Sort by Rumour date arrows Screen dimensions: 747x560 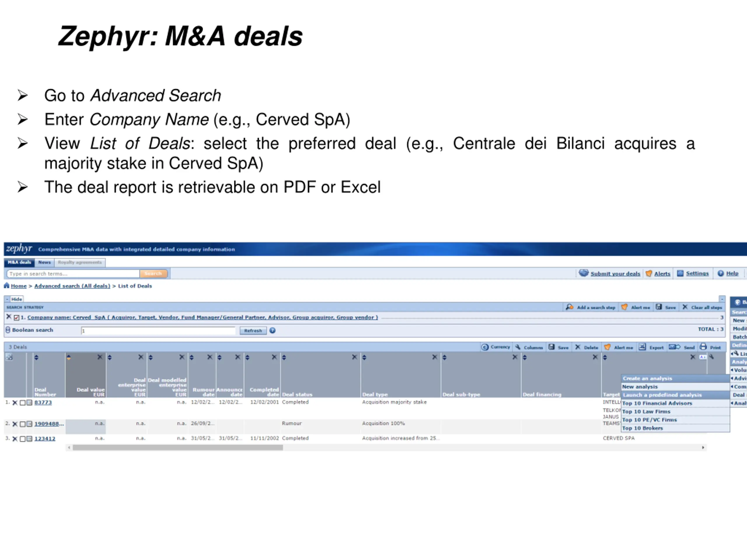[x=191, y=358]
